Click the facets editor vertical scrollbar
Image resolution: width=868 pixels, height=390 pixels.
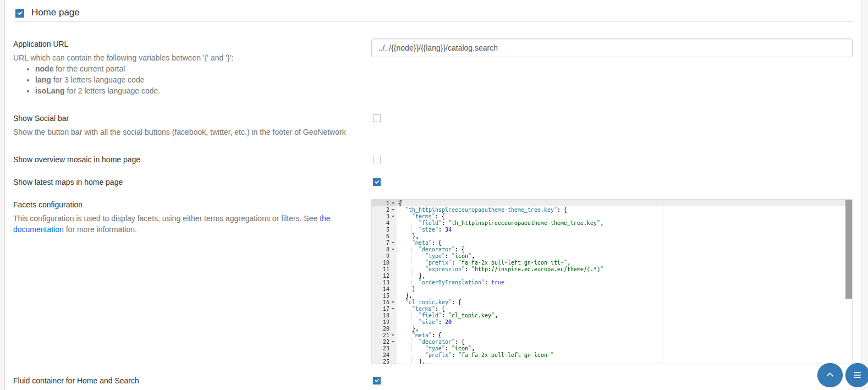point(848,249)
